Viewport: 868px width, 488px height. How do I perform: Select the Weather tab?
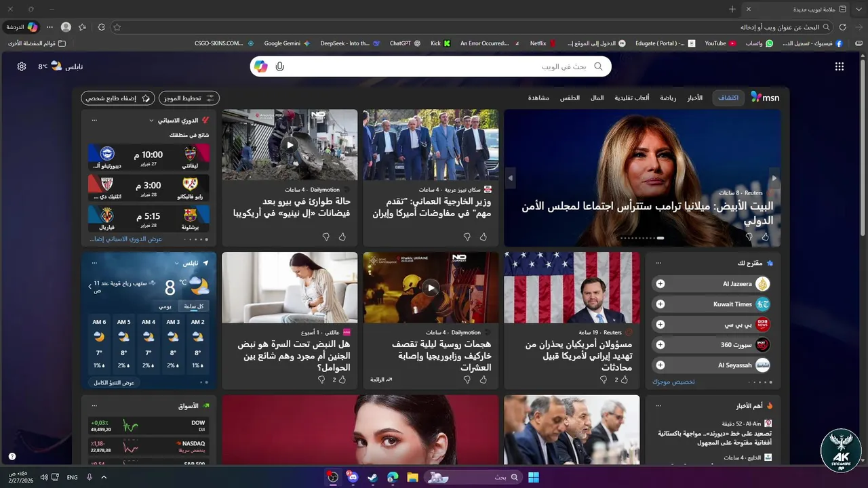pyautogui.click(x=570, y=98)
